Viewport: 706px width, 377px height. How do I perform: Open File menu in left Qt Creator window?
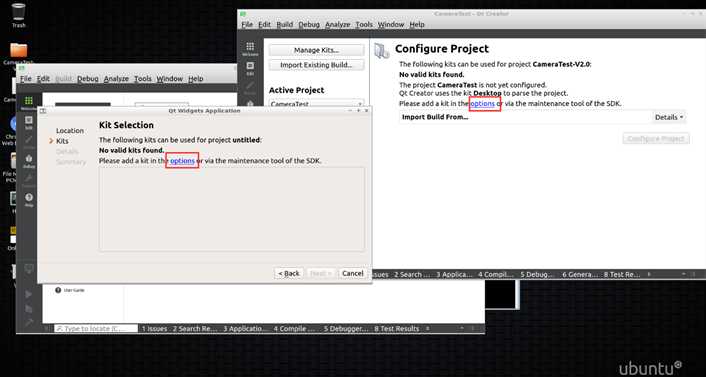tap(26, 78)
